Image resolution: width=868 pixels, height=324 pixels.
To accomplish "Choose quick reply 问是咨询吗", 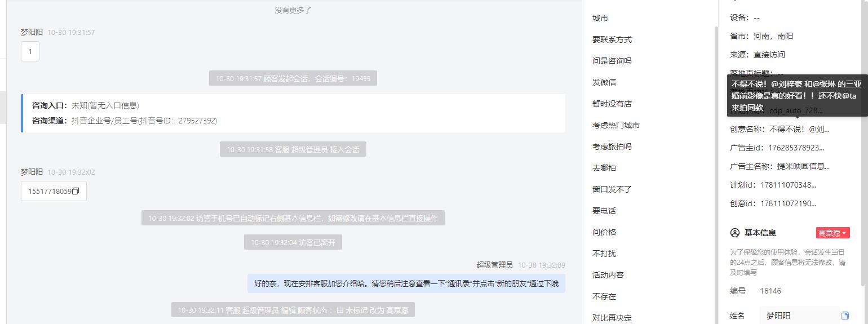I will [x=612, y=61].
